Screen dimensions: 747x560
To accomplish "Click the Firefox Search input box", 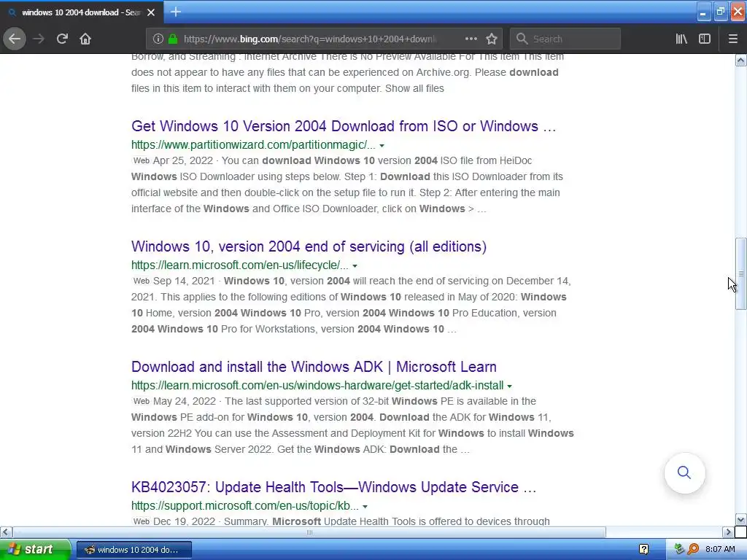I will tap(565, 39).
